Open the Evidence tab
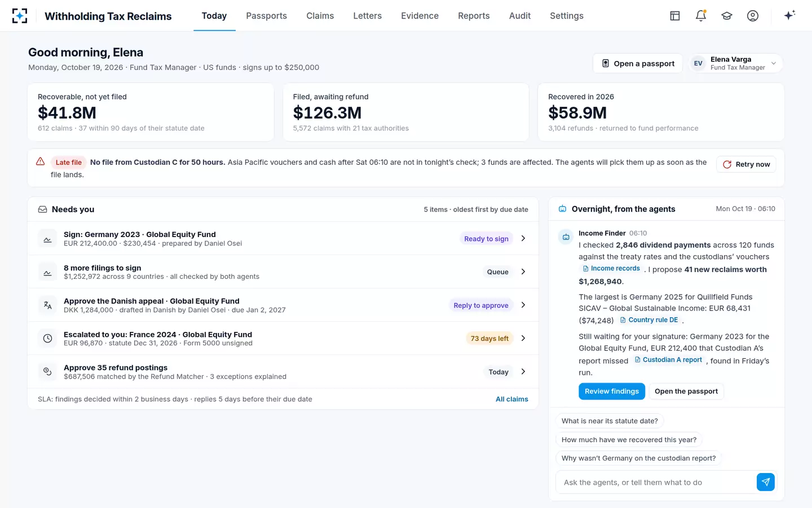The height and width of the screenshot is (508, 812). pyautogui.click(x=420, y=16)
